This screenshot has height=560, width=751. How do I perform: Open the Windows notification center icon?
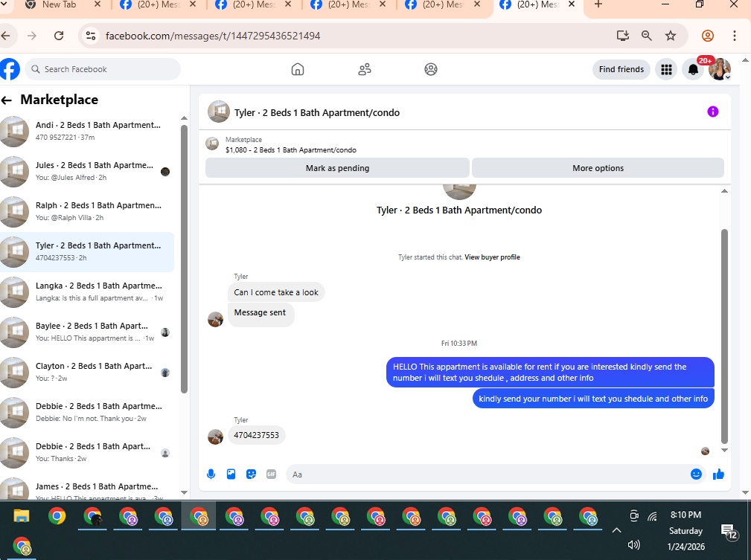pyautogui.click(x=729, y=531)
